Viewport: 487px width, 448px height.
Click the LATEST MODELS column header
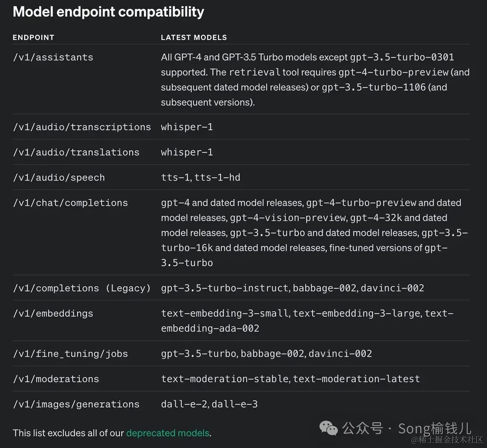[x=194, y=38]
